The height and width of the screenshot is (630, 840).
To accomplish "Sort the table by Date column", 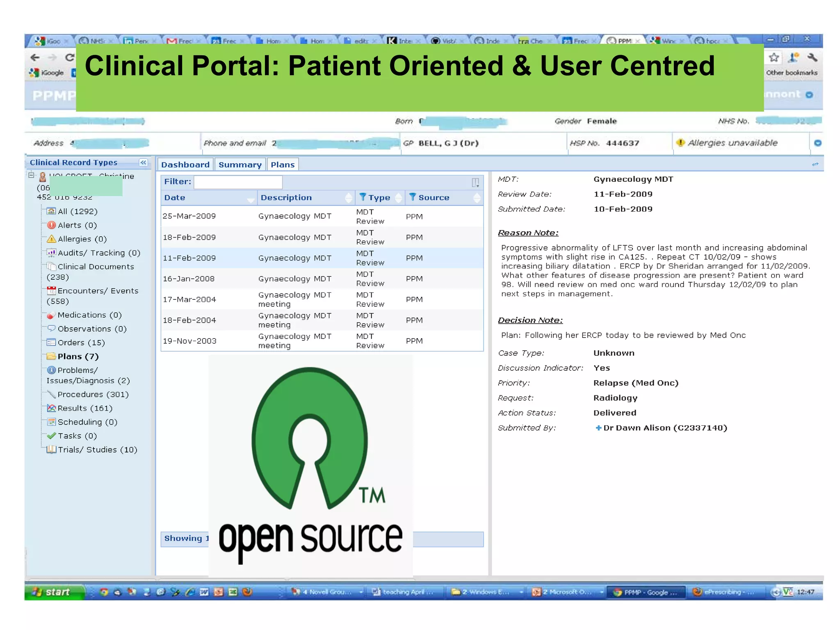I will tap(209, 198).
